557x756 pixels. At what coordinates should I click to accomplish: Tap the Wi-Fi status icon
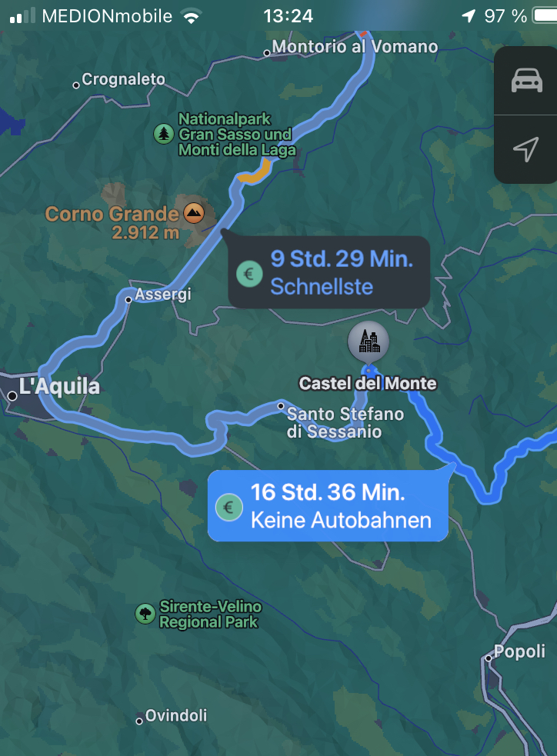point(191,17)
